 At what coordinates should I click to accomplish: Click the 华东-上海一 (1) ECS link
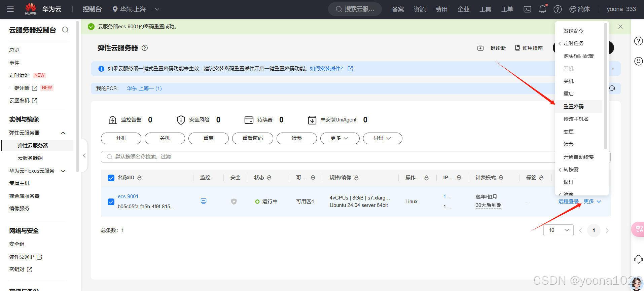pyautogui.click(x=144, y=88)
